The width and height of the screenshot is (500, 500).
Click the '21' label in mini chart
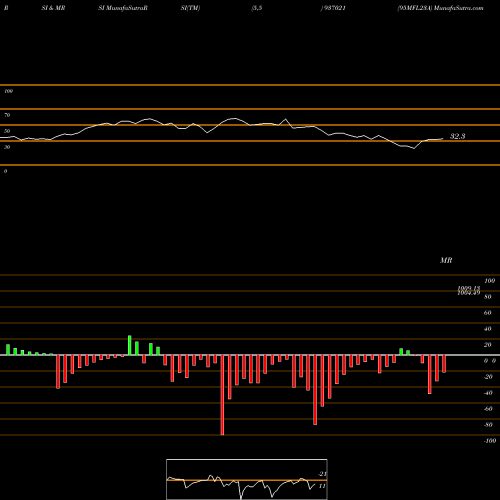[322, 474]
